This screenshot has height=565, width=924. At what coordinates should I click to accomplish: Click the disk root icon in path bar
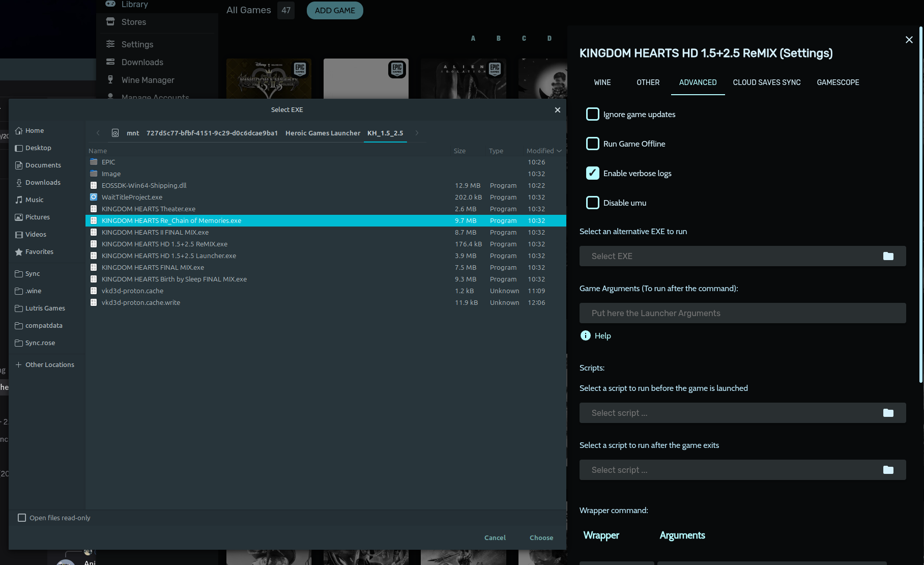(115, 133)
